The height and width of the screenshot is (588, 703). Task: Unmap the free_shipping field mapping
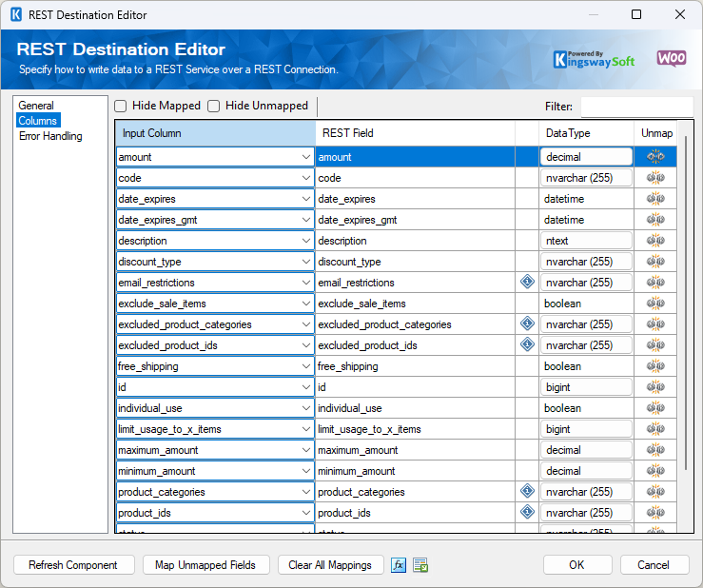pos(655,366)
